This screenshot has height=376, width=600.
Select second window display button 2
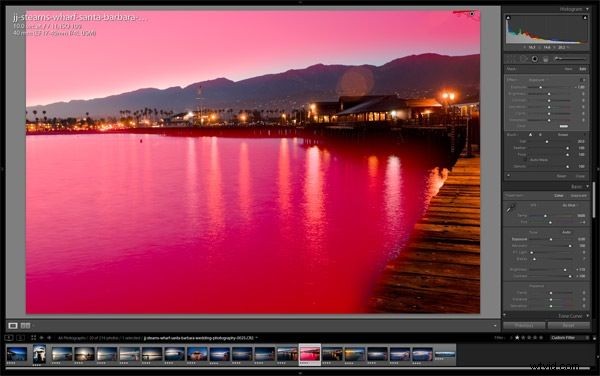point(21,338)
